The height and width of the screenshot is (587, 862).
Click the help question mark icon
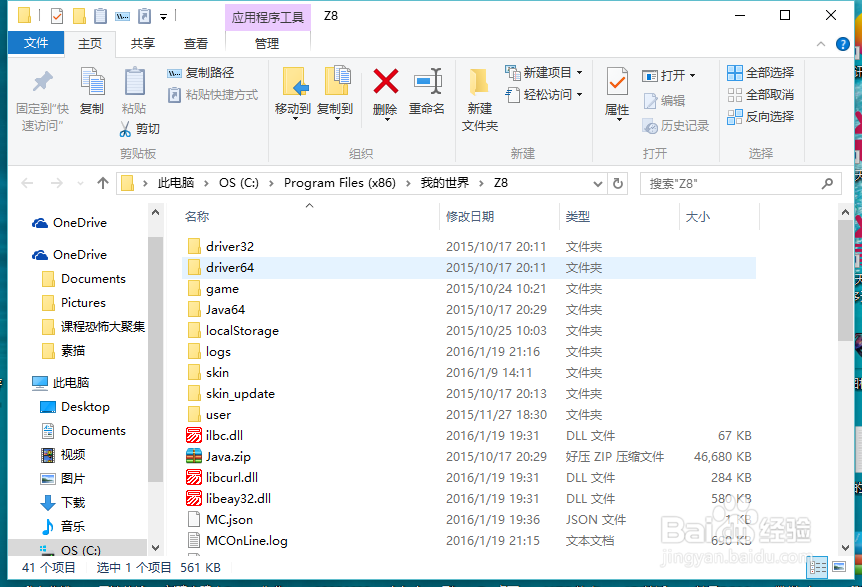(842, 44)
